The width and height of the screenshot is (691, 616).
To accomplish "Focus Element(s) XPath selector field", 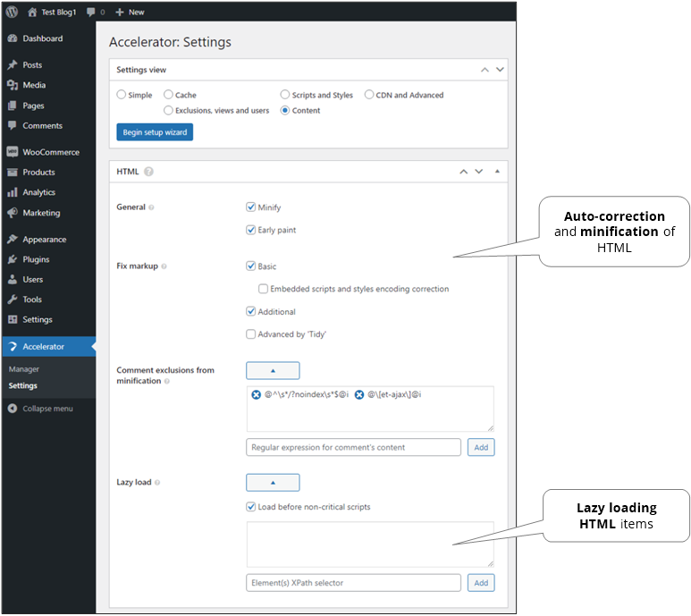I will (x=353, y=584).
